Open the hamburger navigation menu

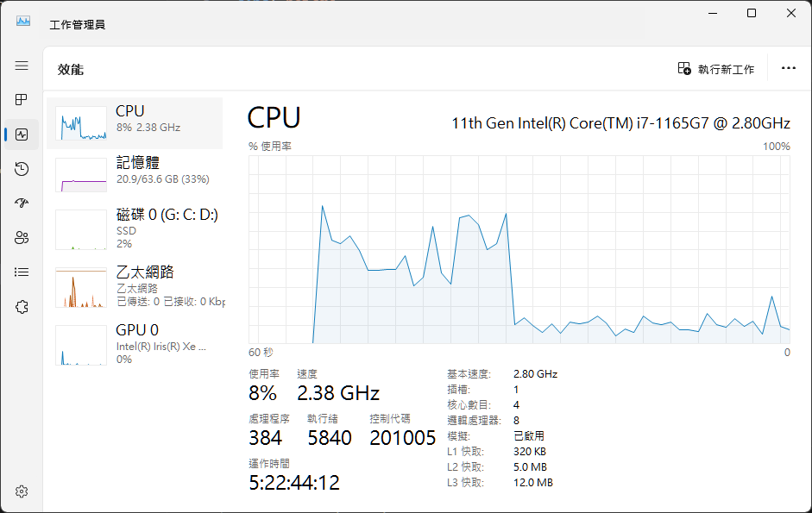[x=22, y=66]
